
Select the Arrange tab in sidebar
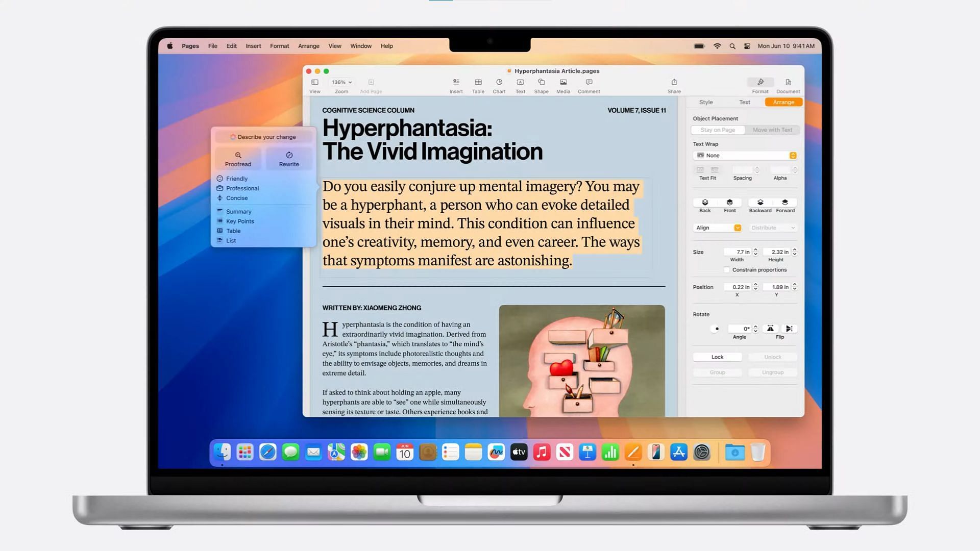coord(783,102)
